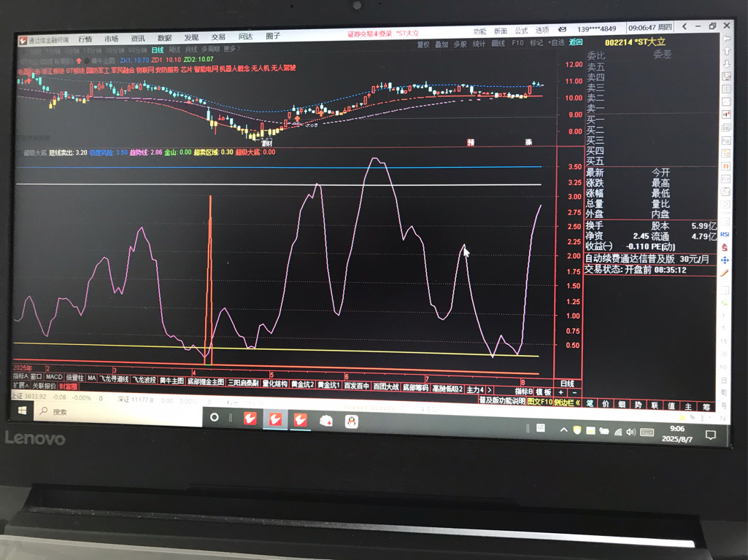The width and height of the screenshot is (748, 560).
Task: Click the 002214 *ST大立 stock title
Action: pyautogui.click(x=635, y=42)
